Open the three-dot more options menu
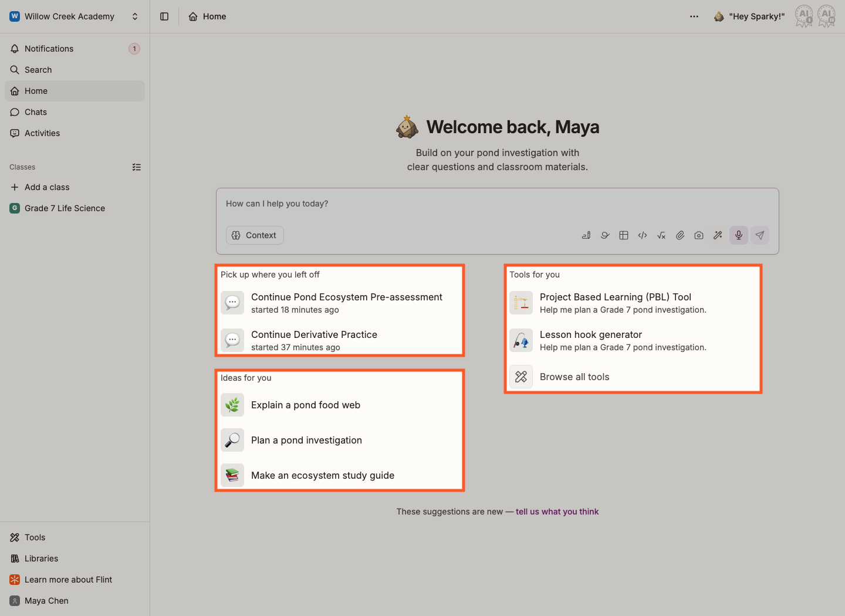Viewport: 845px width, 616px height. click(694, 16)
